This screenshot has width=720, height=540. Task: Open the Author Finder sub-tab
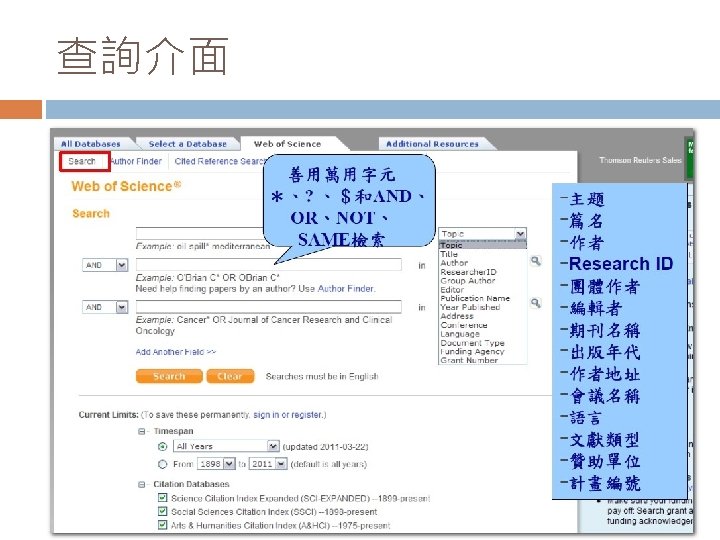tap(136, 161)
